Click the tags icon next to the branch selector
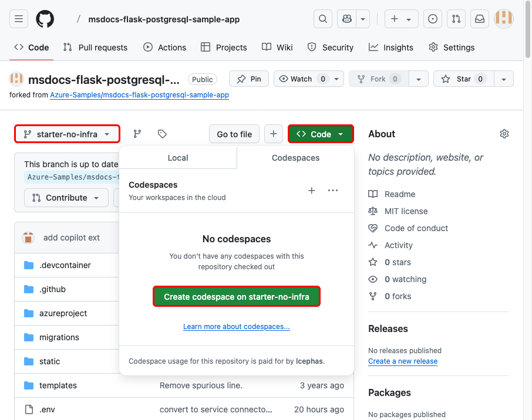The height and width of the screenshot is (420, 532). (x=162, y=134)
